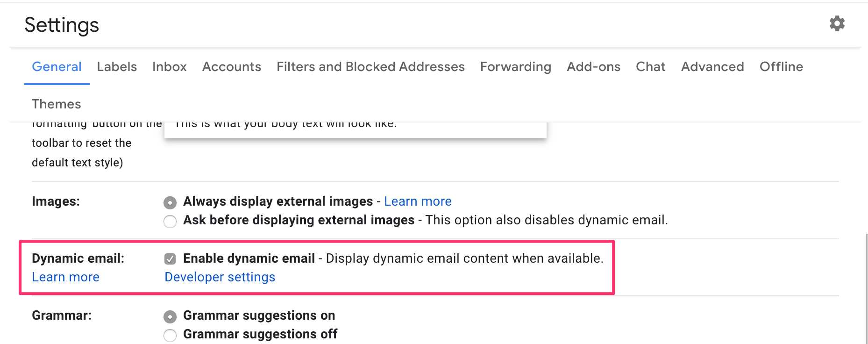
Task: Go to the Accounts tab
Action: point(231,67)
